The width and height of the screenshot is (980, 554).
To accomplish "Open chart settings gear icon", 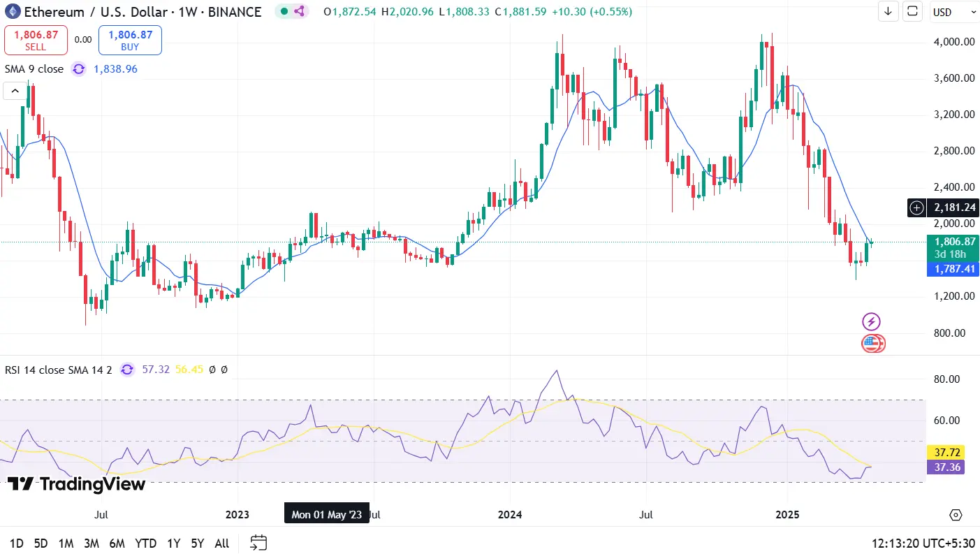I will click(956, 515).
